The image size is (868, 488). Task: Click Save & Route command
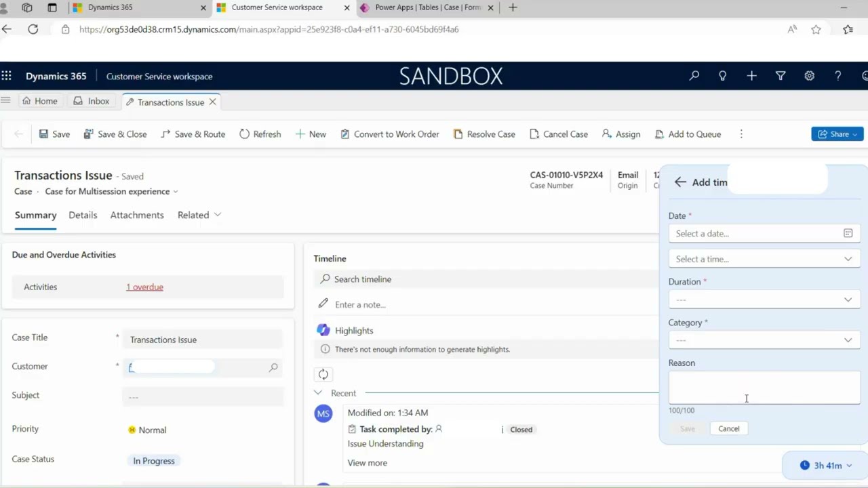[193, 134]
